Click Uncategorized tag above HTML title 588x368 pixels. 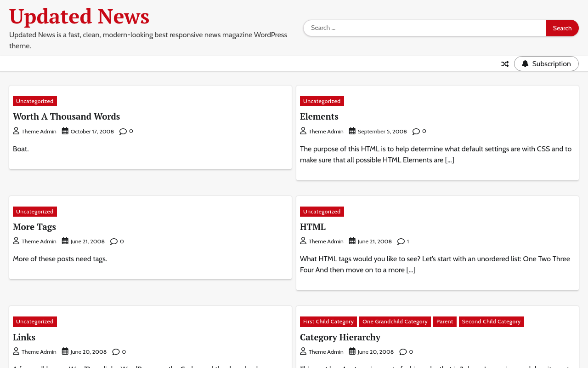(x=322, y=212)
